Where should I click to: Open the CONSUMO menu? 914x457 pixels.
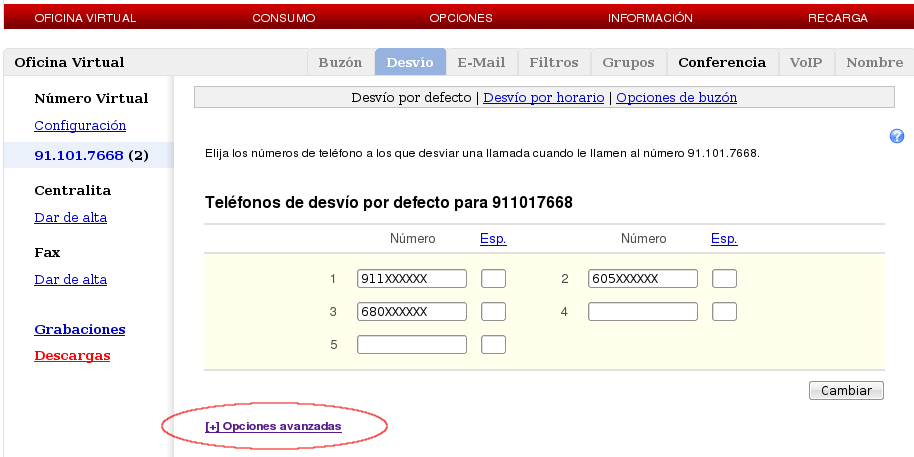coord(283,18)
